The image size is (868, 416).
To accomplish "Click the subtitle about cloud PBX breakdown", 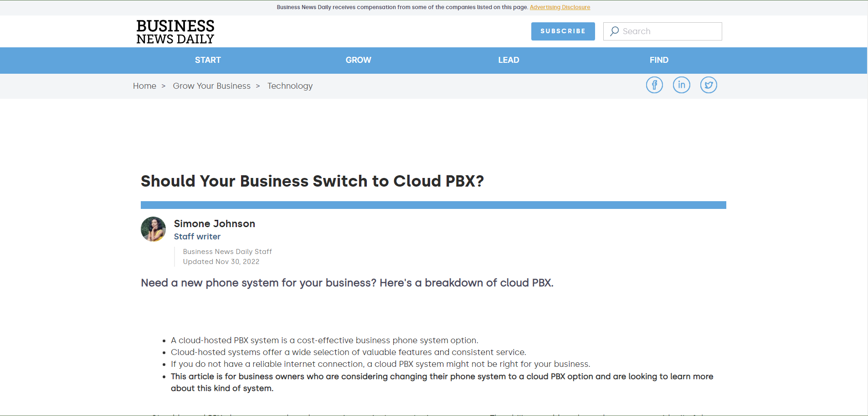I will point(347,283).
